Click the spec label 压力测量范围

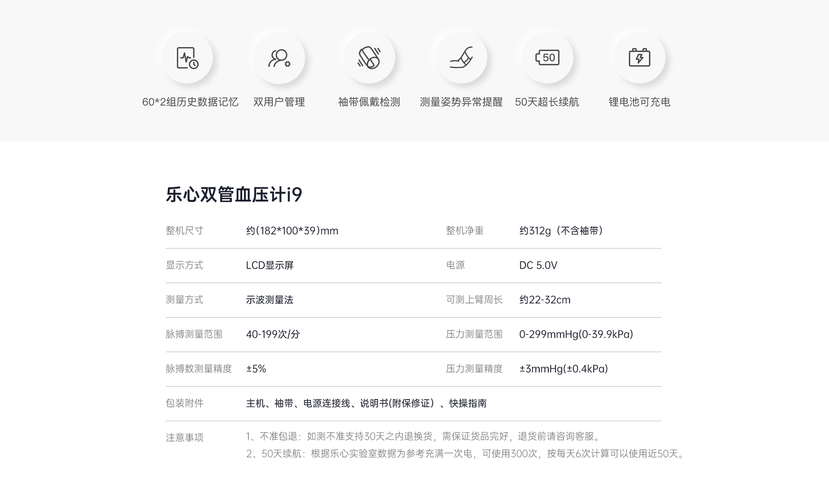(474, 334)
